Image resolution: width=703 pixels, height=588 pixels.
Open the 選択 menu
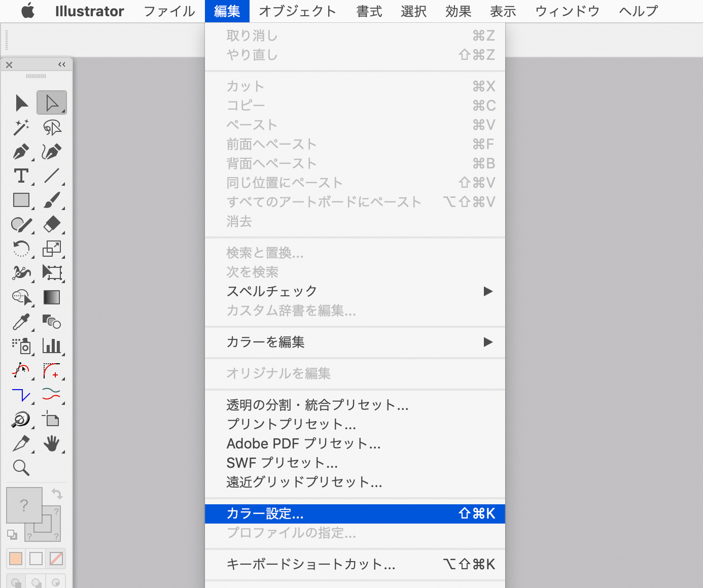[414, 11]
